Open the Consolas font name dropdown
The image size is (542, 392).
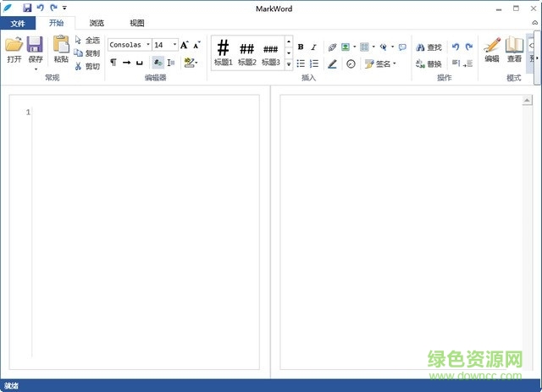pyautogui.click(x=147, y=45)
